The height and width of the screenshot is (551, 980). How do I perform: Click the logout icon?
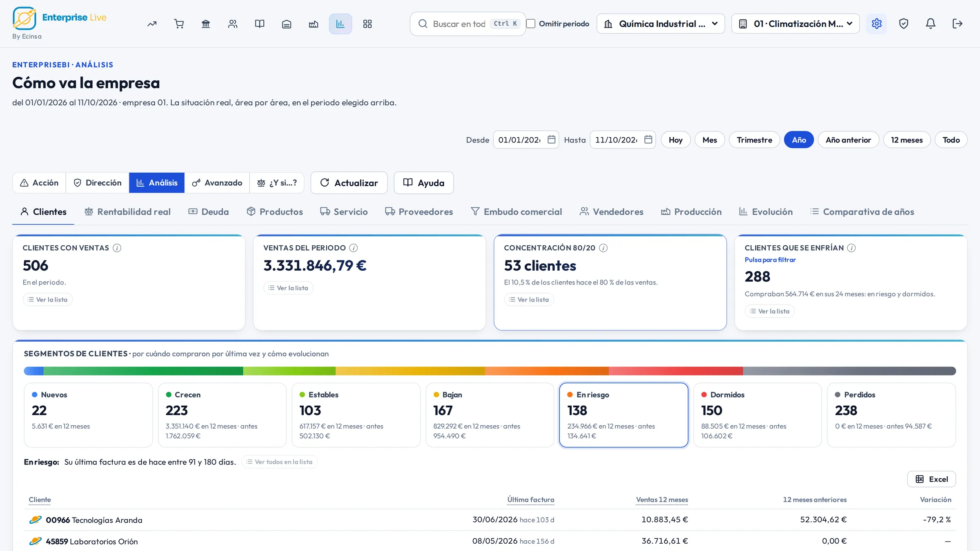(x=958, y=24)
